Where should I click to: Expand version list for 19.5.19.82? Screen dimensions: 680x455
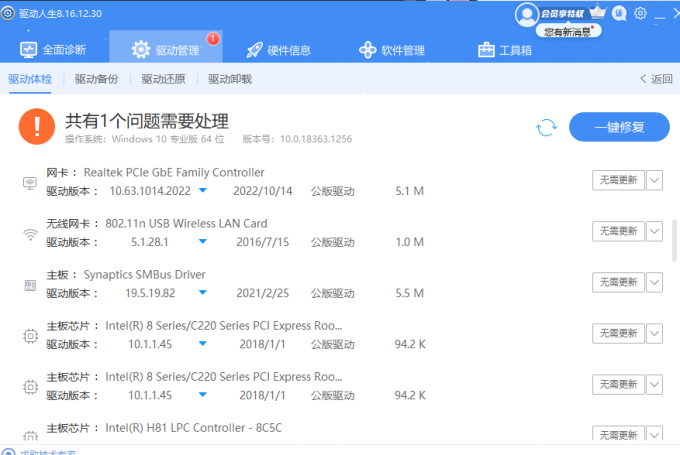tap(203, 293)
